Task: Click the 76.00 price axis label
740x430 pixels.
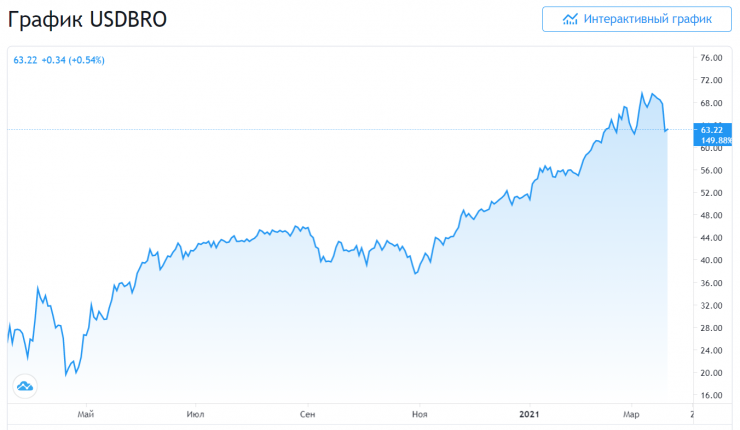Action: click(x=712, y=57)
